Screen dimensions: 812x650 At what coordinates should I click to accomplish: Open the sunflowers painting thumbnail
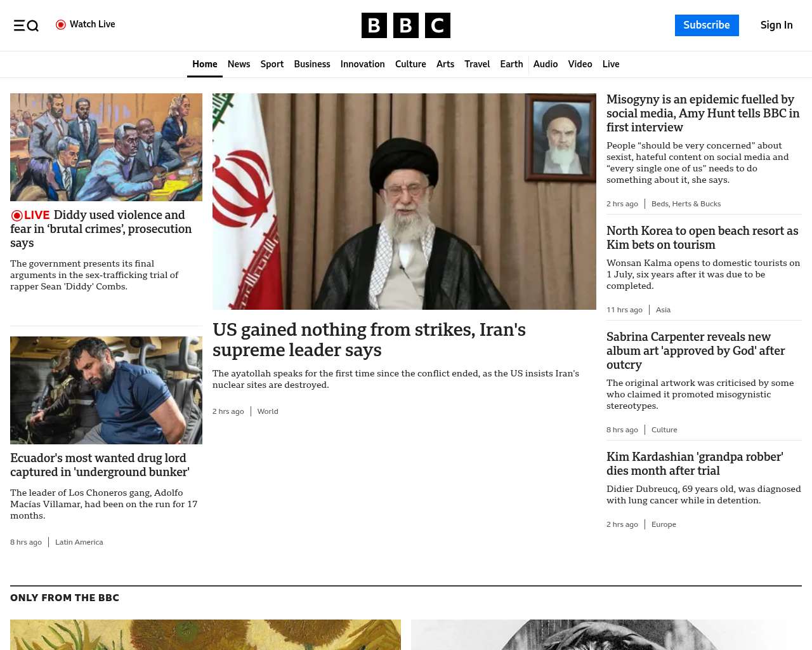(206, 635)
